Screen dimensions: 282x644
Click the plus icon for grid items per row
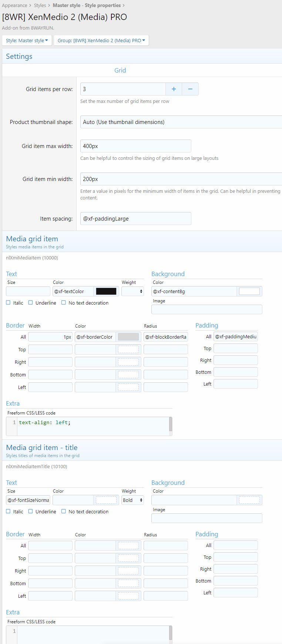(x=174, y=89)
